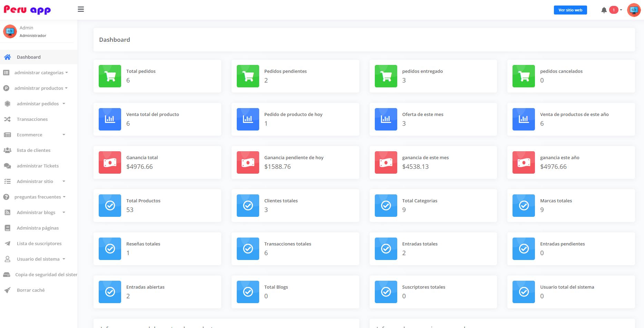Open Administra páginas
Viewport: 644px width, 328px height.
[x=39, y=228]
